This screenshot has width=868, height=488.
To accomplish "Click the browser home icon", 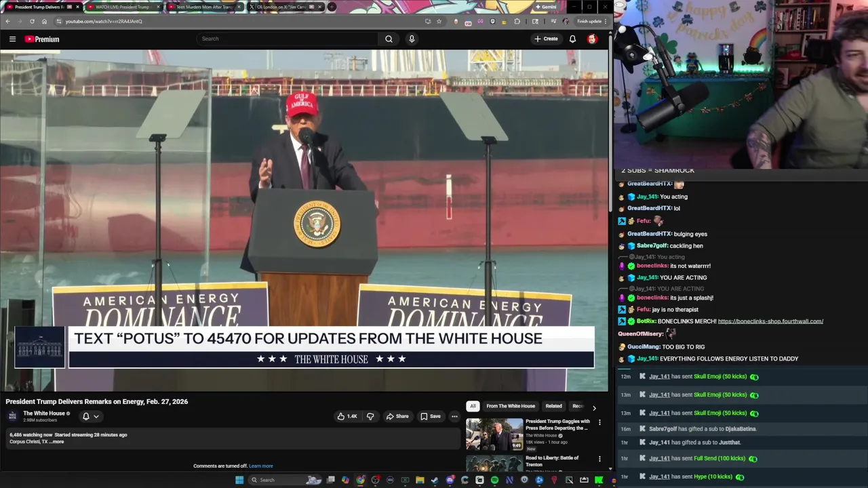I will click(44, 21).
